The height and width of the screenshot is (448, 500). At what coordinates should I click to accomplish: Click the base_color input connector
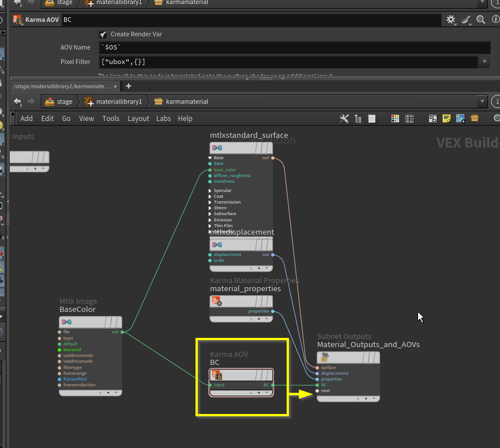[210, 170]
